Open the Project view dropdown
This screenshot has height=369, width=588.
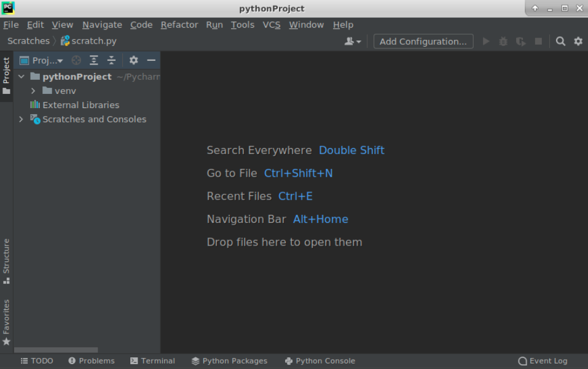coord(42,60)
